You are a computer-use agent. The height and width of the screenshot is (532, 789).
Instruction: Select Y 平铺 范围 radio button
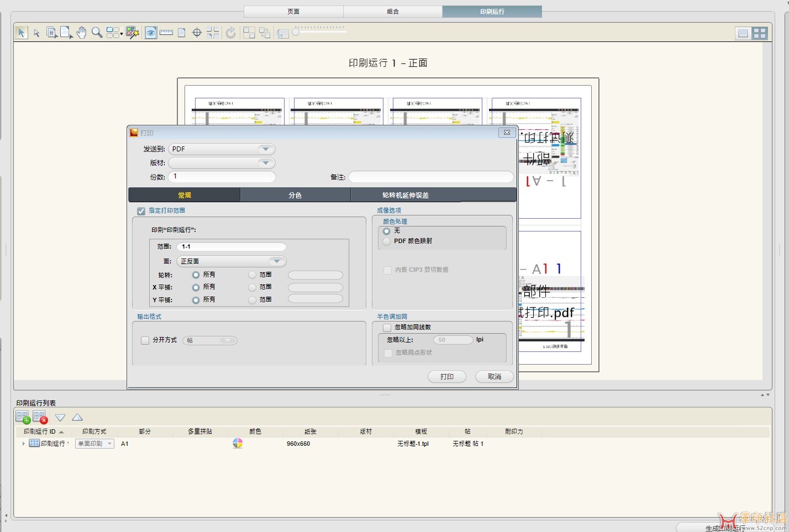tap(252, 300)
